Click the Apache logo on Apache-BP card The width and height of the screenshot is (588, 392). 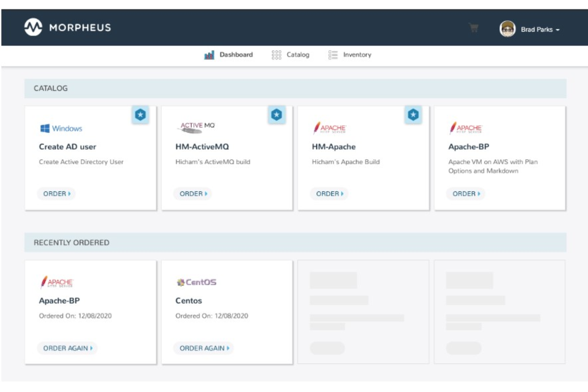pos(466,128)
